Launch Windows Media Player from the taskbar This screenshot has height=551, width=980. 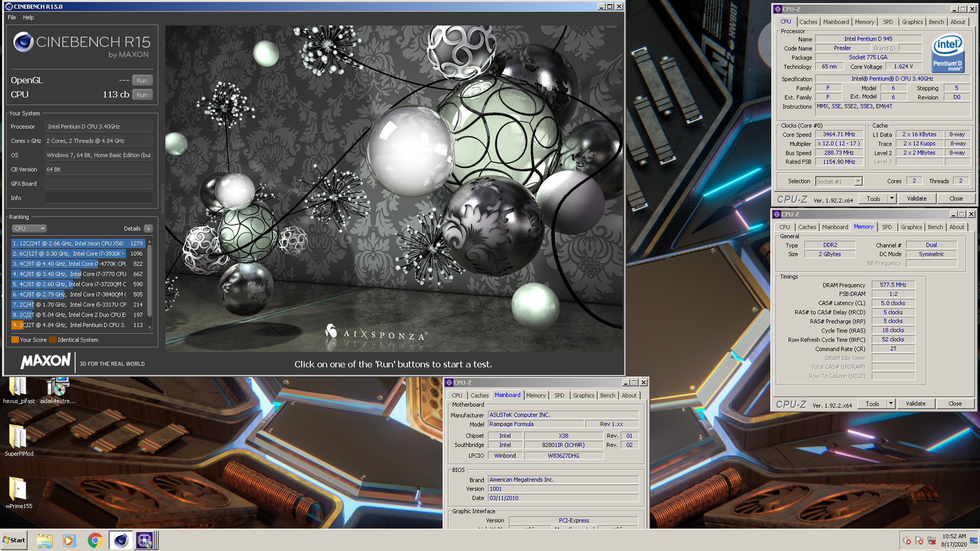pos(69,540)
